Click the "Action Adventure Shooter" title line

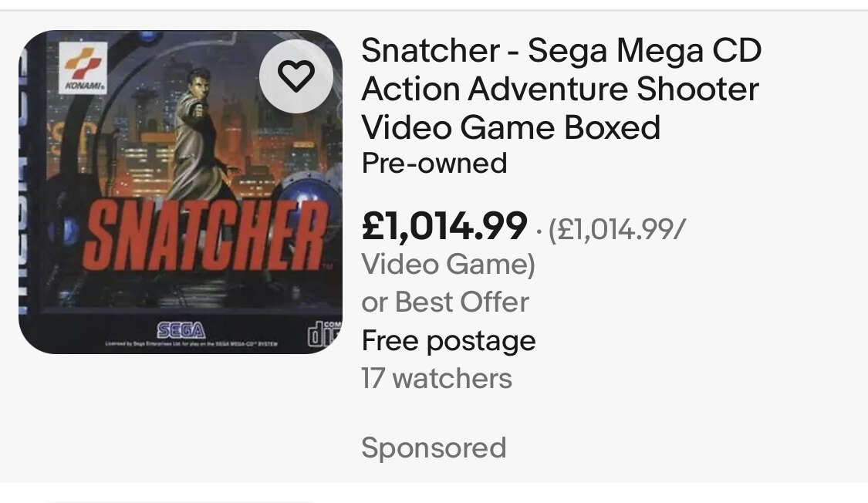(560, 89)
